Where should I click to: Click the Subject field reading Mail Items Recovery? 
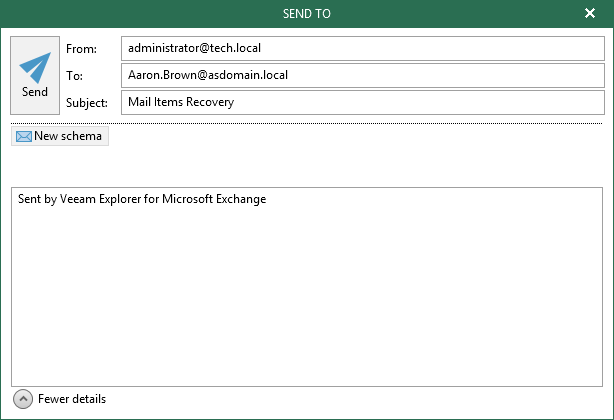(363, 102)
